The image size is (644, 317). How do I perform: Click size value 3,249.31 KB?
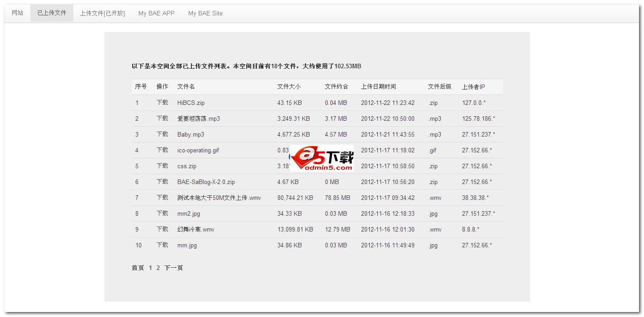coord(294,118)
